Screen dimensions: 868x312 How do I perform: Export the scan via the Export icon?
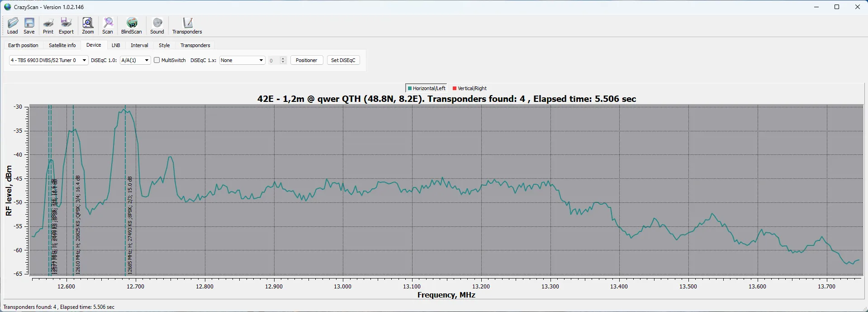66,25
